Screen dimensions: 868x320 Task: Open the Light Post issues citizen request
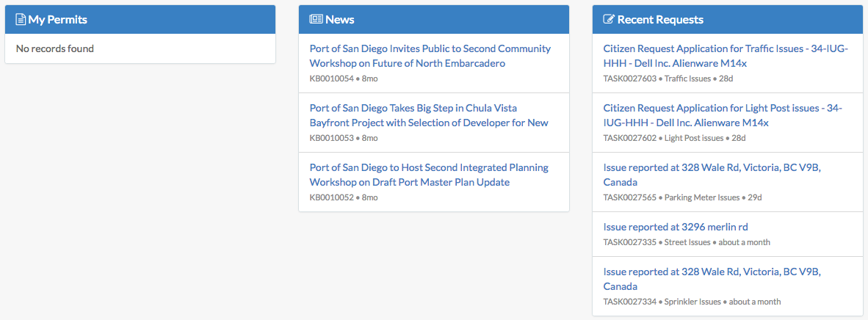click(x=723, y=115)
